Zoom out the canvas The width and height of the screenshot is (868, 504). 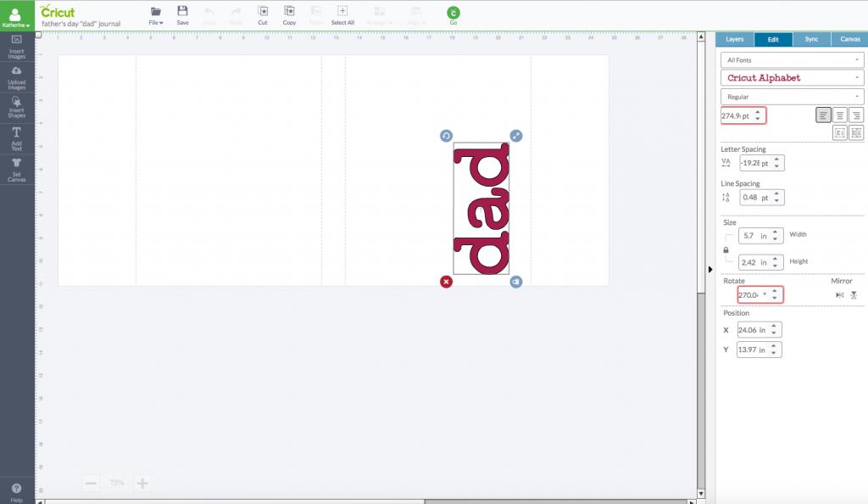(91, 484)
